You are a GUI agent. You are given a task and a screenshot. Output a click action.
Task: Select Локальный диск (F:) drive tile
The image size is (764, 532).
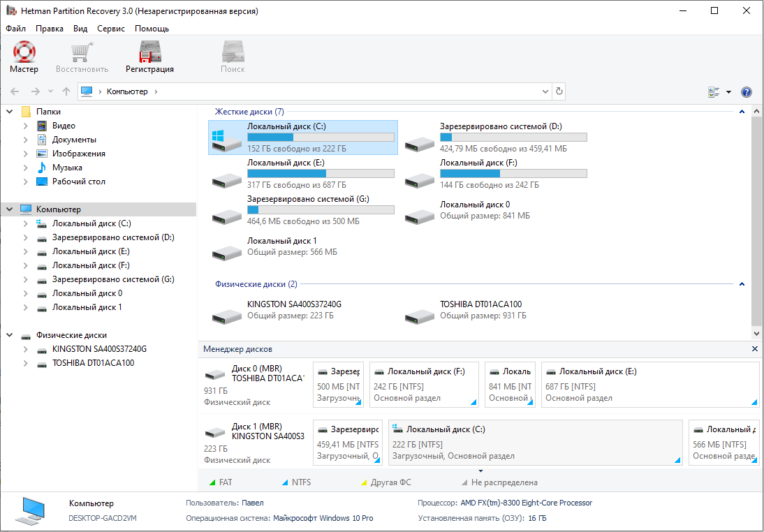[x=496, y=174]
